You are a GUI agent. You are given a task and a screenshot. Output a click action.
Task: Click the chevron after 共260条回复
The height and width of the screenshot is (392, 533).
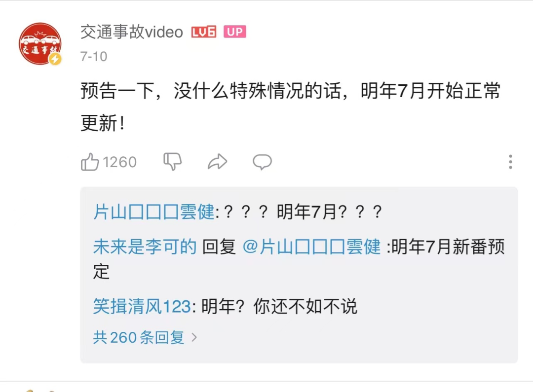pos(194,338)
